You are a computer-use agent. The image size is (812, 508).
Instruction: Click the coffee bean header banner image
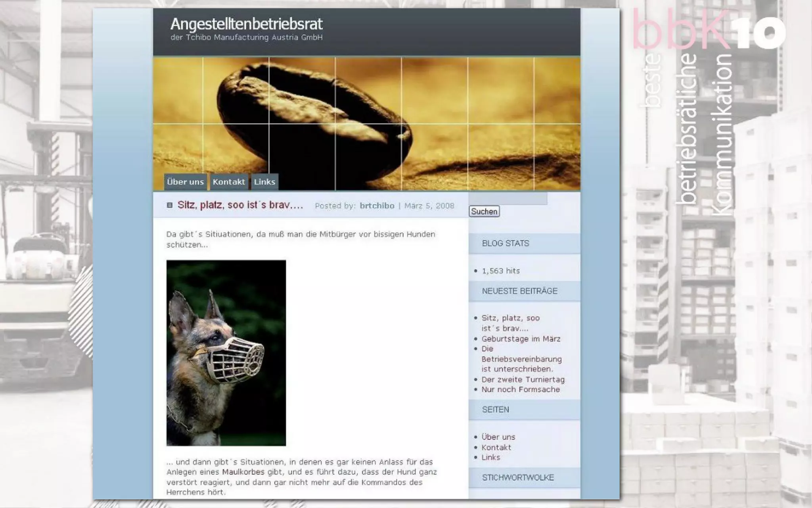click(x=366, y=119)
